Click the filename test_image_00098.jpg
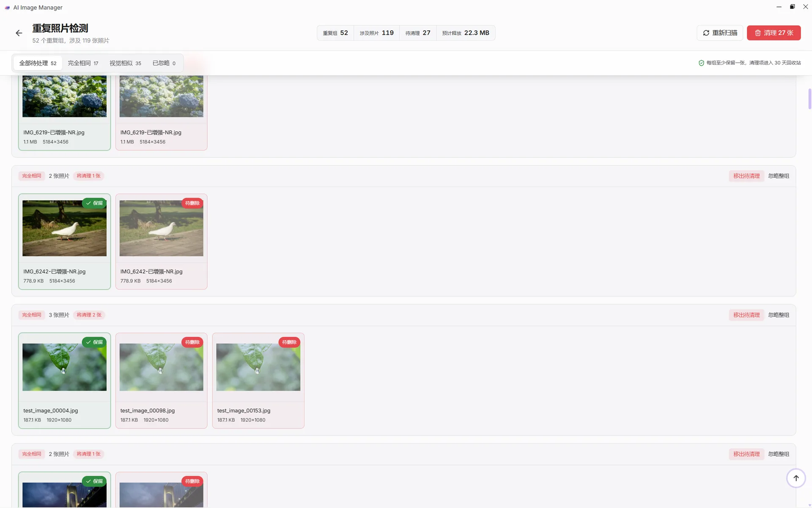Viewport: 812px width, 508px height. click(148, 411)
